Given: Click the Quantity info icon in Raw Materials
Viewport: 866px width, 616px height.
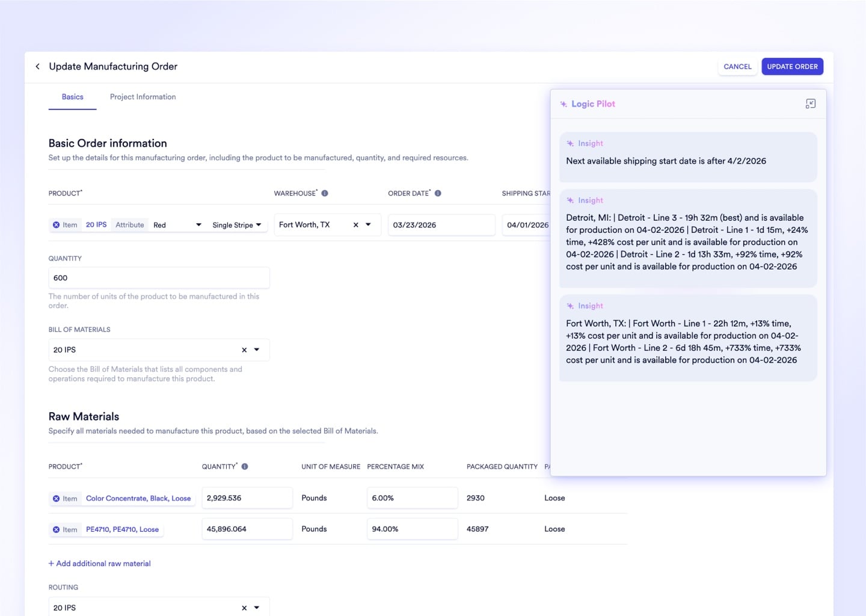Looking at the screenshot, I should click(244, 466).
